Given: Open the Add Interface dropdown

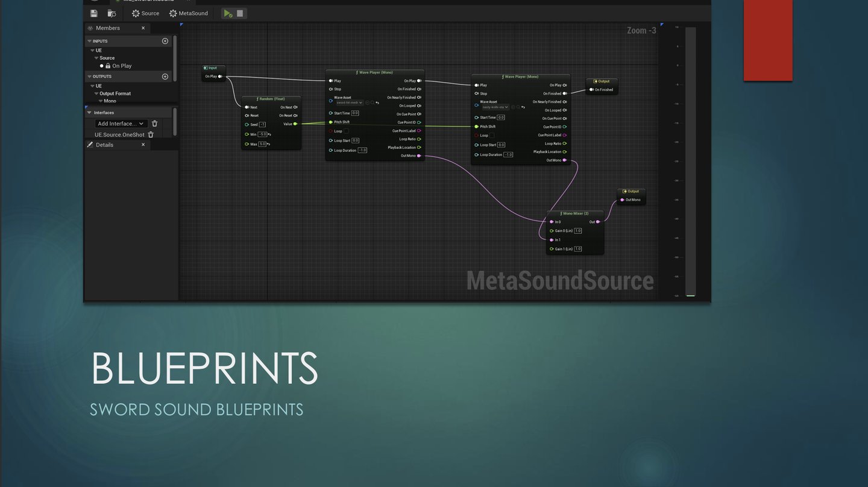Looking at the screenshot, I should [x=121, y=124].
